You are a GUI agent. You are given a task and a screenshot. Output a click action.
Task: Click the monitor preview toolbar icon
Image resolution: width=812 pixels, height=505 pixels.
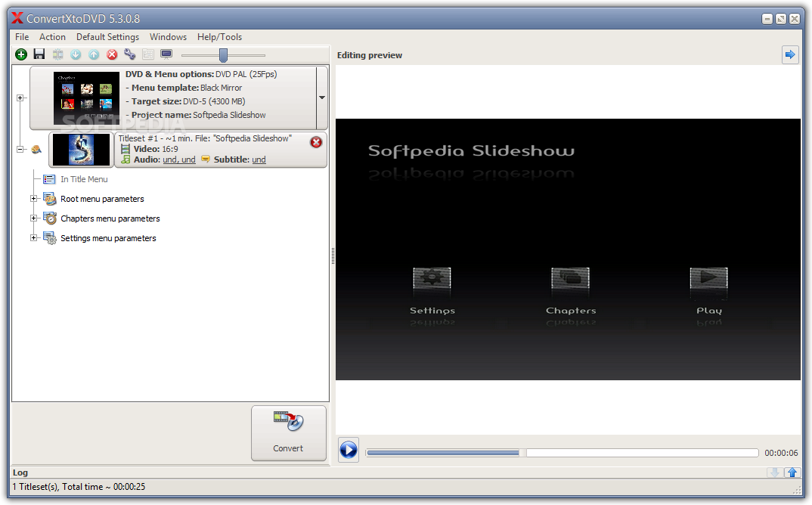166,54
